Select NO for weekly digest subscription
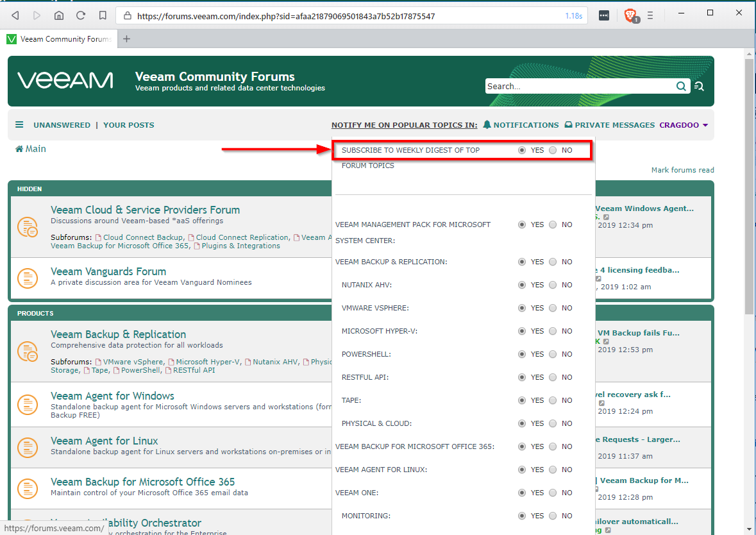This screenshot has height=535, width=756. click(x=553, y=151)
